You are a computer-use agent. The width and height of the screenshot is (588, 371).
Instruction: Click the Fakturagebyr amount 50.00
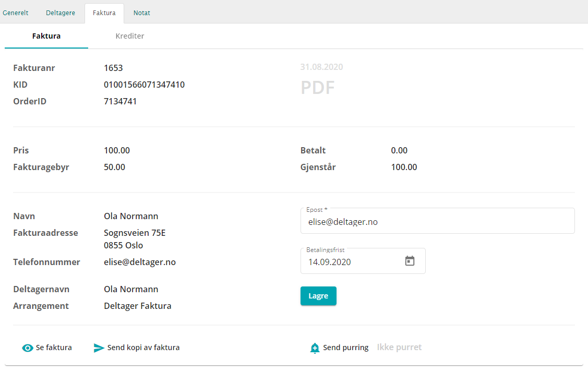tap(114, 167)
